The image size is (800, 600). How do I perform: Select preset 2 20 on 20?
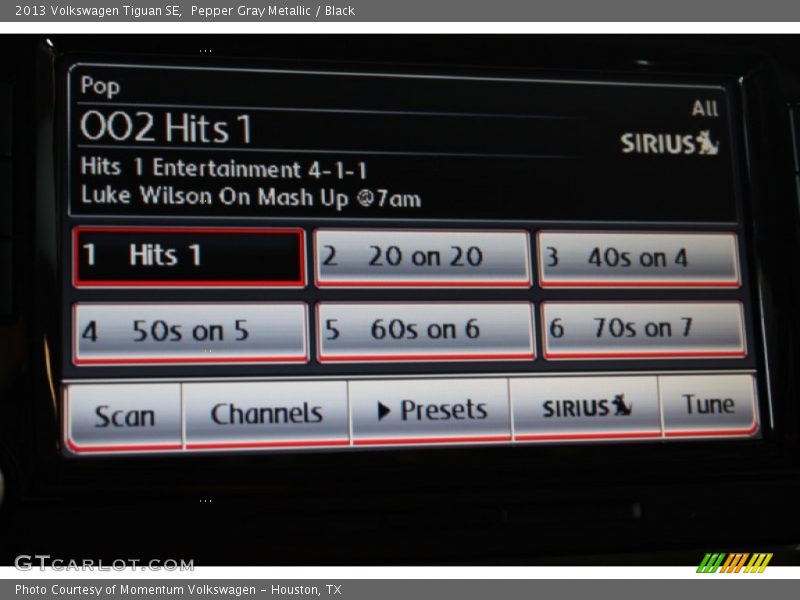(x=422, y=258)
